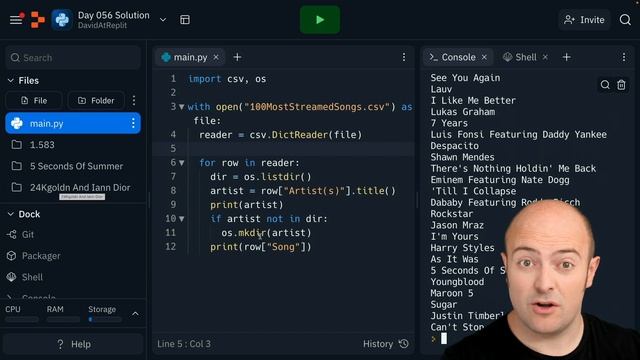Toggle the layout panel icon
The height and width of the screenshot is (360, 640).
(x=185, y=20)
